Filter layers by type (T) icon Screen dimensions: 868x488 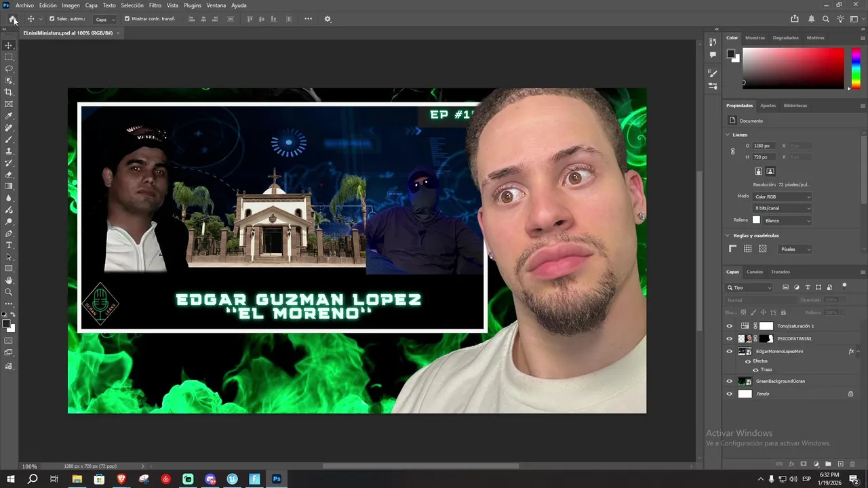[x=808, y=287]
